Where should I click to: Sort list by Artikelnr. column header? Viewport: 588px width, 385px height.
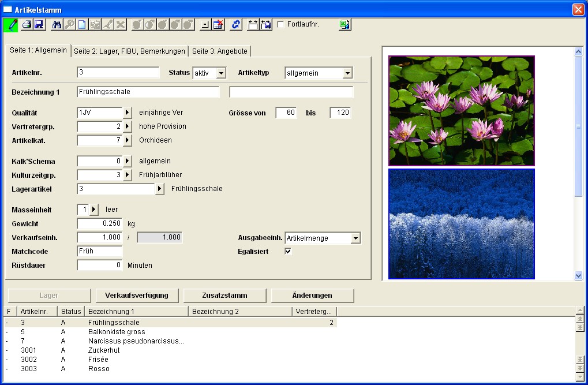(x=37, y=312)
